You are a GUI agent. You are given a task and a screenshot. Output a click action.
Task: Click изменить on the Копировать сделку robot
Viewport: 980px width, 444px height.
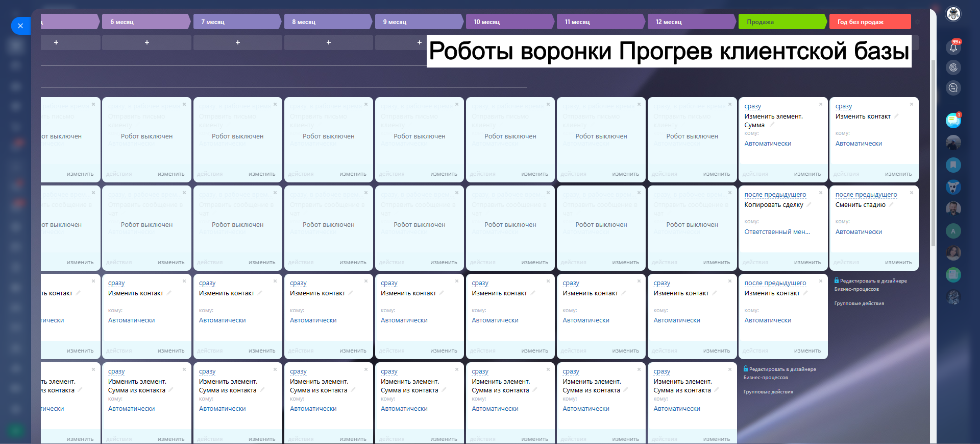807,263
